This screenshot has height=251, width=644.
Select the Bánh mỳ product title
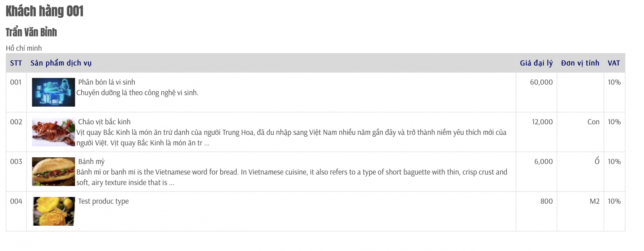click(x=91, y=162)
